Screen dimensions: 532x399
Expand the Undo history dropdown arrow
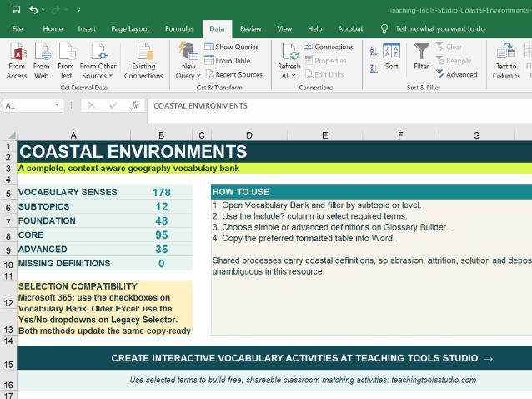[x=43, y=10]
